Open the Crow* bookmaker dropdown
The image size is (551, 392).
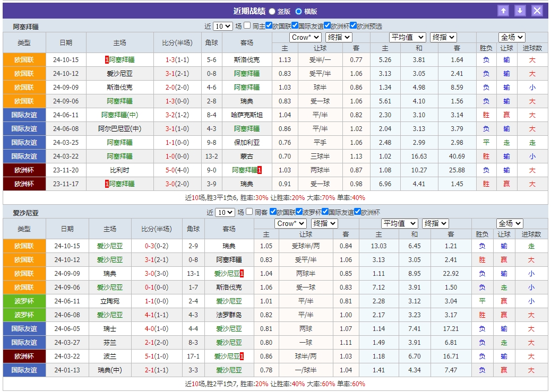(x=304, y=37)
